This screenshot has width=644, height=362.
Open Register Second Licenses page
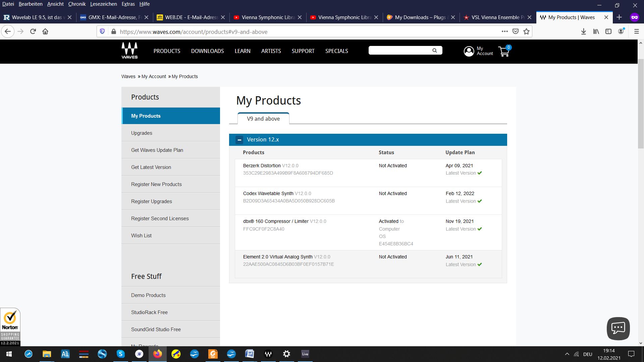click(171, 219)
